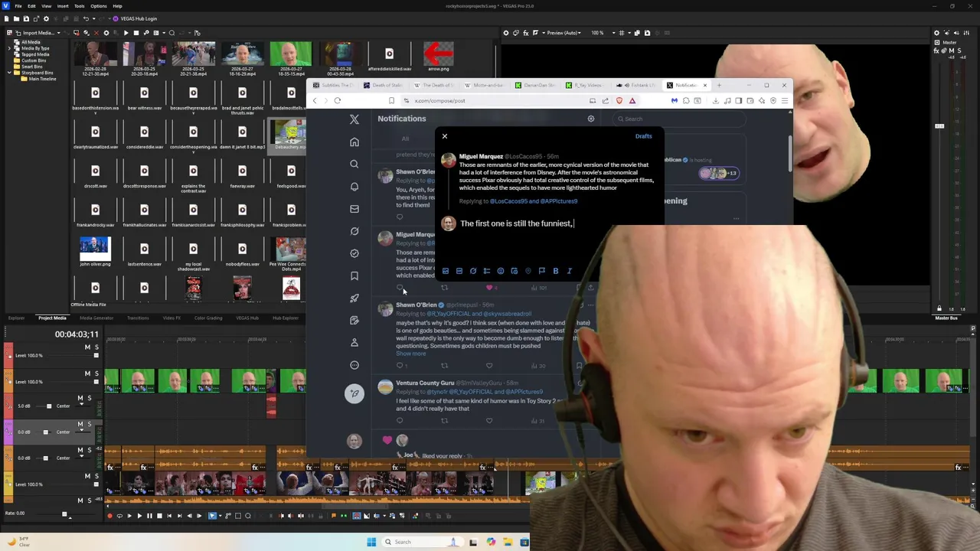Switch to the Video FX tab

point(171,318)
